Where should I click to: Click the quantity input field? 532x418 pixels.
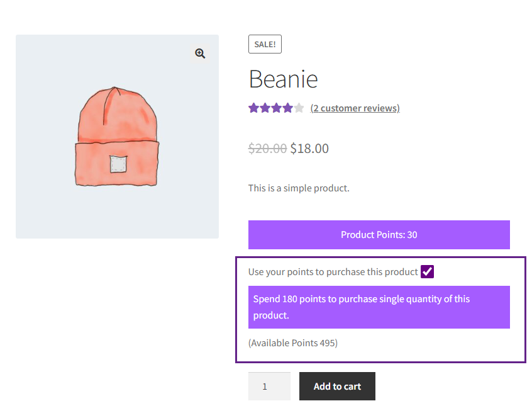click(269, 386)
